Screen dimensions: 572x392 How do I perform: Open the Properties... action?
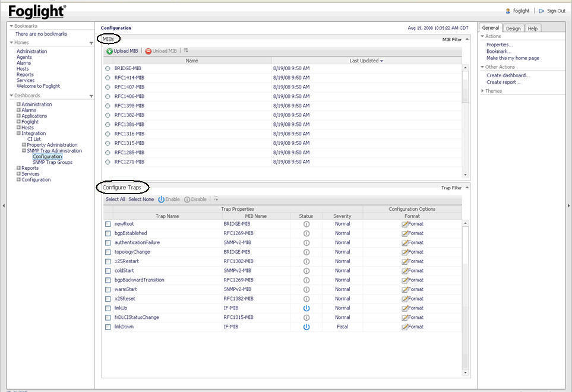(x=500, y=45)
